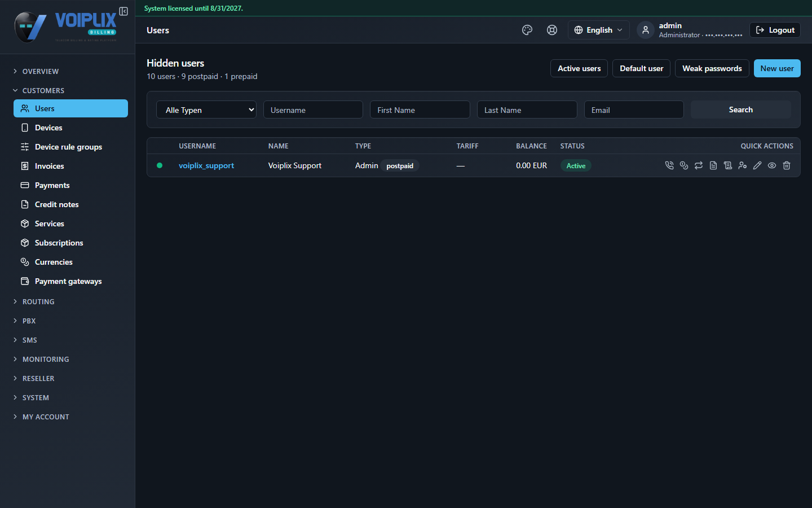The image size is (812, 508).
Task: Expand the MONITORING section
Action: (46, 359)
